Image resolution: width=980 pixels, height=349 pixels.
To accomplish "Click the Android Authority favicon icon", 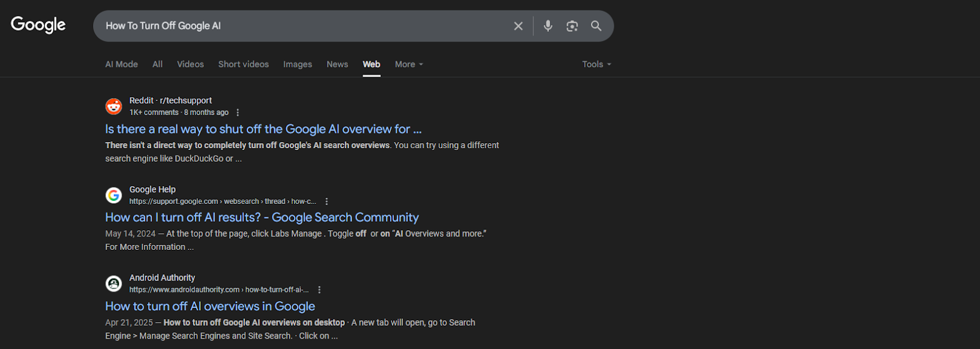I will pos(114,283).
